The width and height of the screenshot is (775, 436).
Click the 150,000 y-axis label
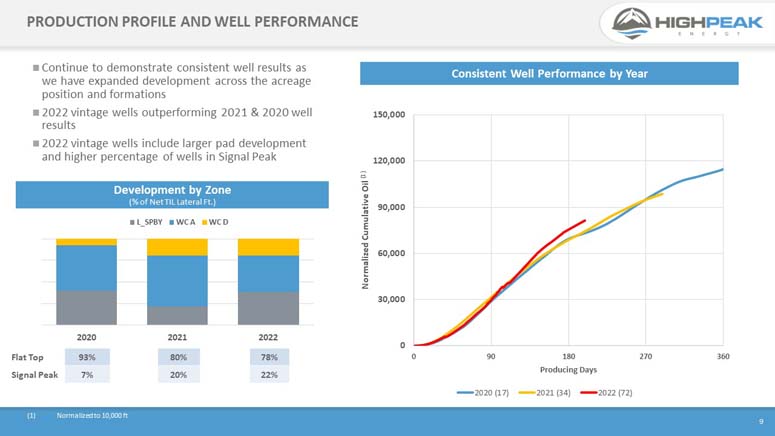[389, 115]
